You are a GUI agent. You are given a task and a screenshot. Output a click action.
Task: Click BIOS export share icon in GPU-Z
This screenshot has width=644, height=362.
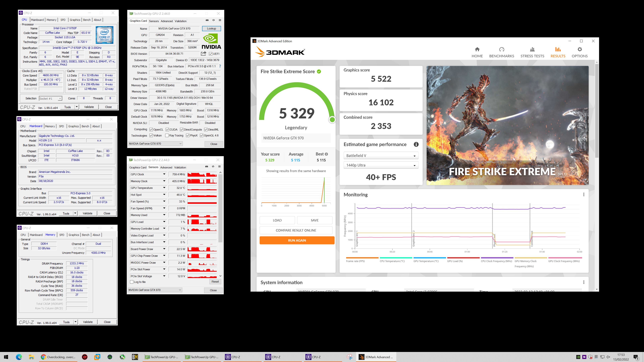[x=203, y=53]
